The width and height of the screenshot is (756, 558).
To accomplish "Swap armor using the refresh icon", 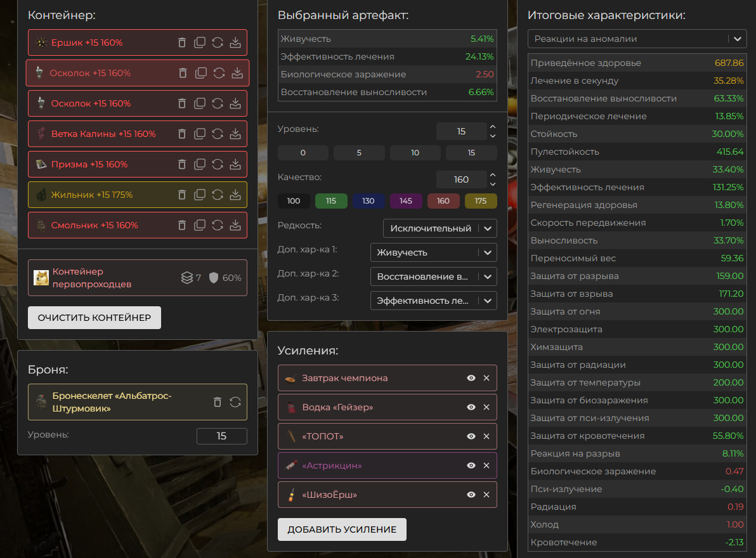I will (235, 402).
